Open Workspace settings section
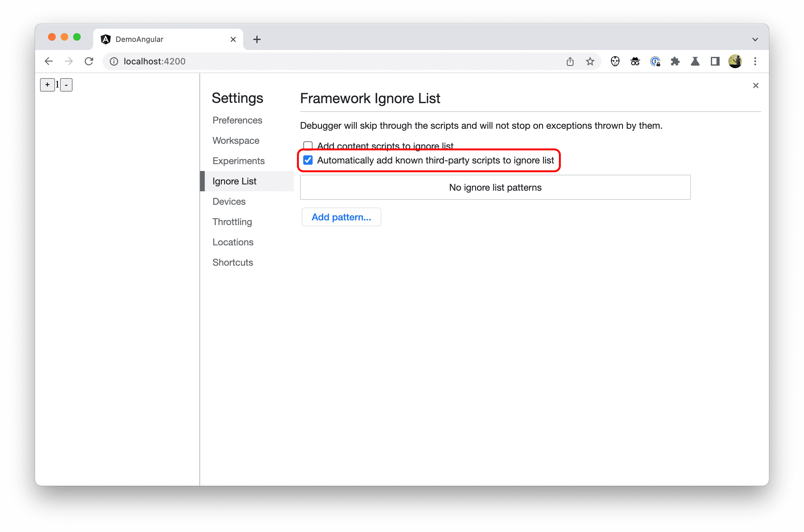The width and height of the screenshot is (804, 532). point(238,139)
